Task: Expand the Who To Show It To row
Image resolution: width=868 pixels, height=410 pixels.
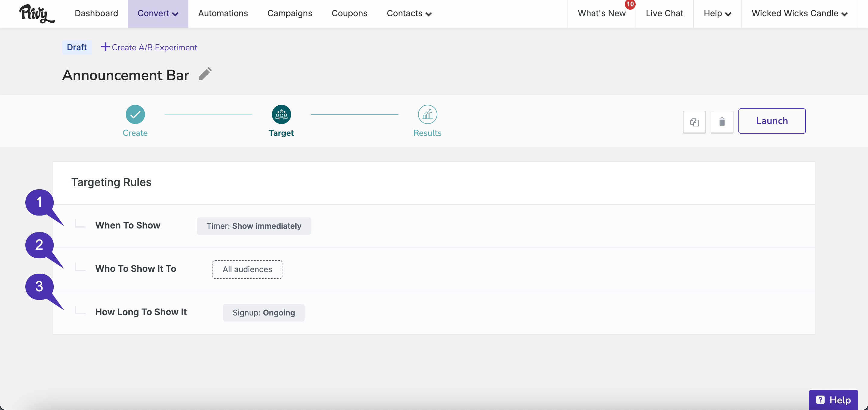Action: [x=434, y=269]
